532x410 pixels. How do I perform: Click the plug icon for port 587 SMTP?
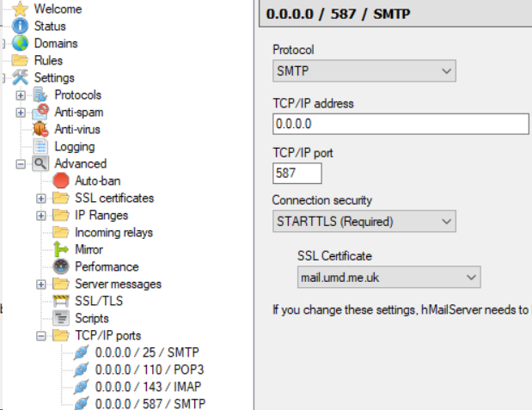(82, 403)
